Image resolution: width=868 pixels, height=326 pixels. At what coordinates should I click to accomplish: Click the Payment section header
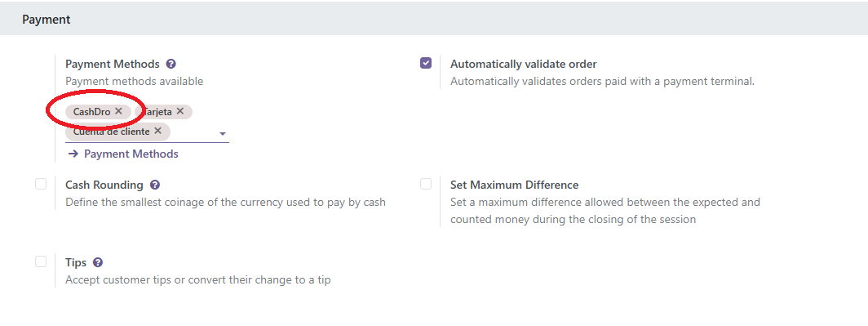tap(46, 20)
